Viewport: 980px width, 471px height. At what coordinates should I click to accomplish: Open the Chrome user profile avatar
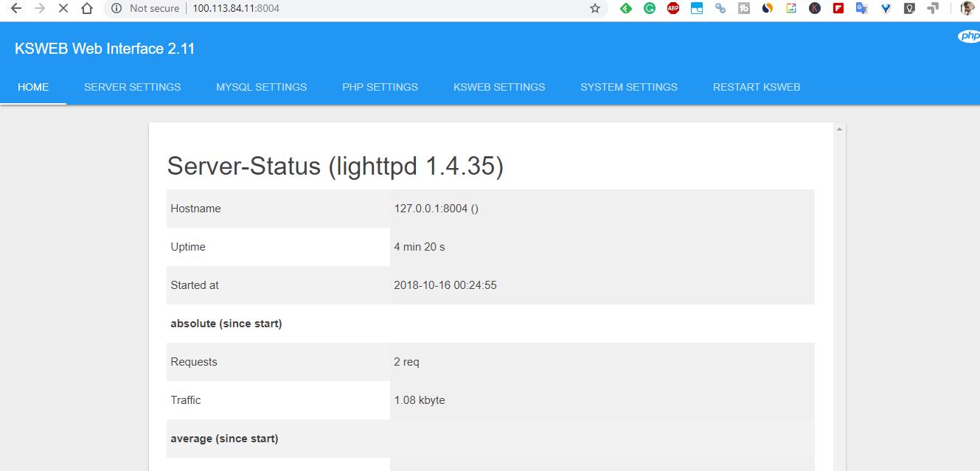(x=967, y=9)
